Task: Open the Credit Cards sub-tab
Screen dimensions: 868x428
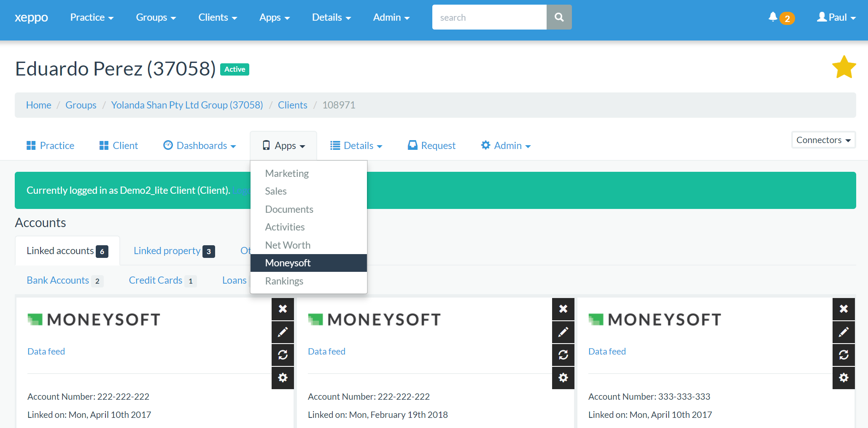Action: 156,280
